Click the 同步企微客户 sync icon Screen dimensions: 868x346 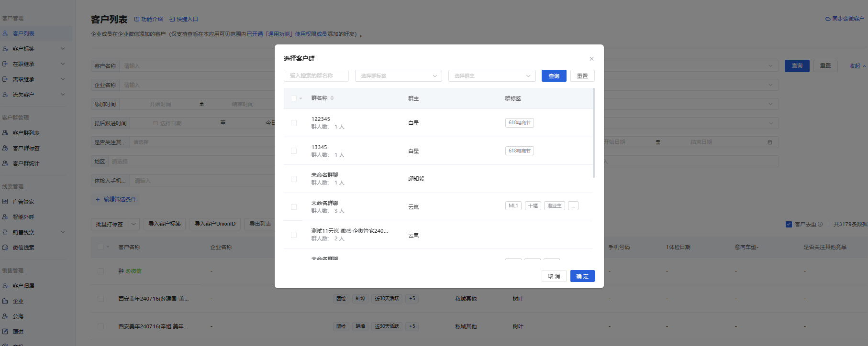(x=828, y=19)
